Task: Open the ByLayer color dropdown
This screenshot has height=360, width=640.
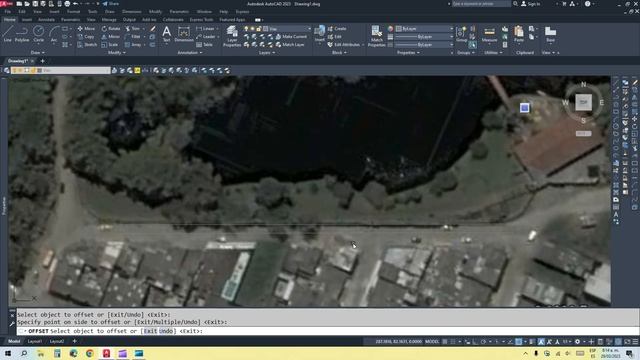Action: coord(424,29)
